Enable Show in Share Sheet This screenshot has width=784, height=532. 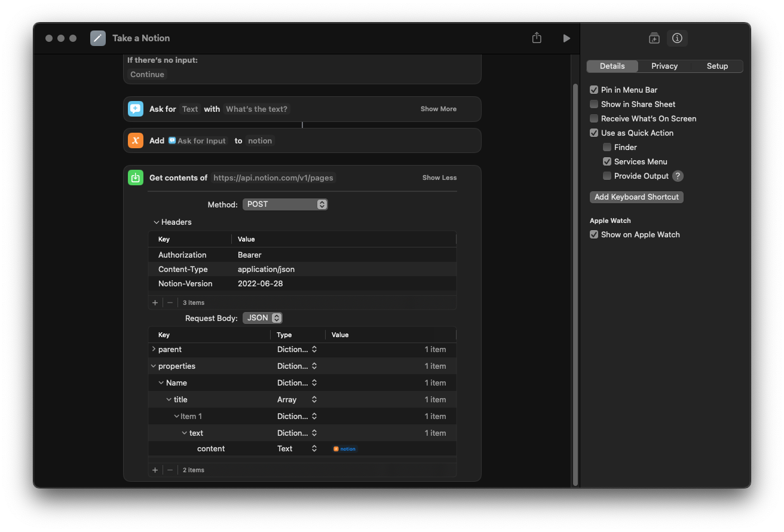click(594, 104)
